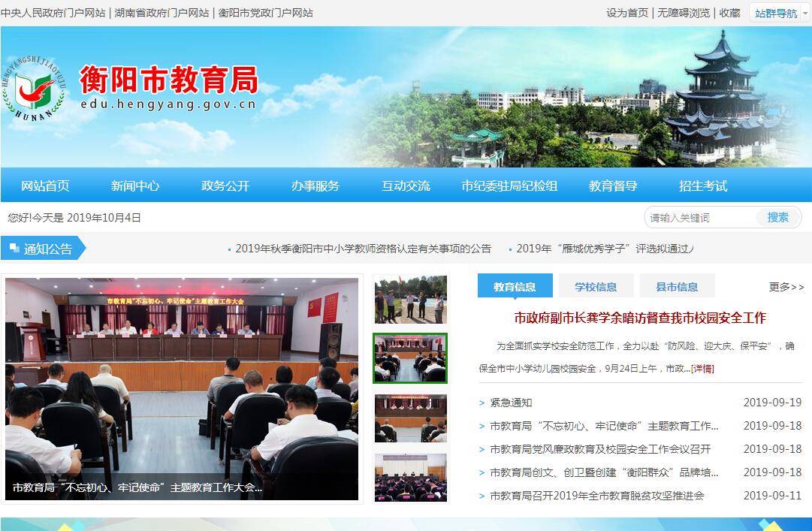The height and width of the screenshot is (531, 812).
Task: Click today's date text 2019年10月4日
Action: pos(104,218)
